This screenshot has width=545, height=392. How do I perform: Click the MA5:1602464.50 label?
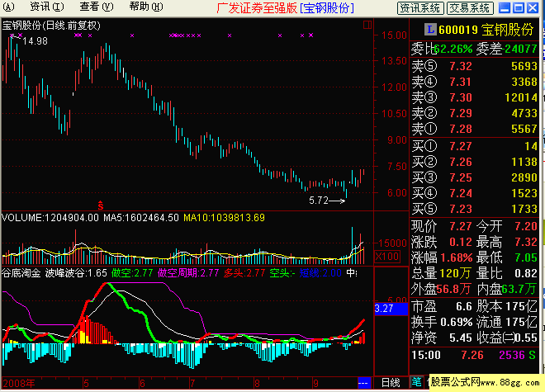click(141, 218)
